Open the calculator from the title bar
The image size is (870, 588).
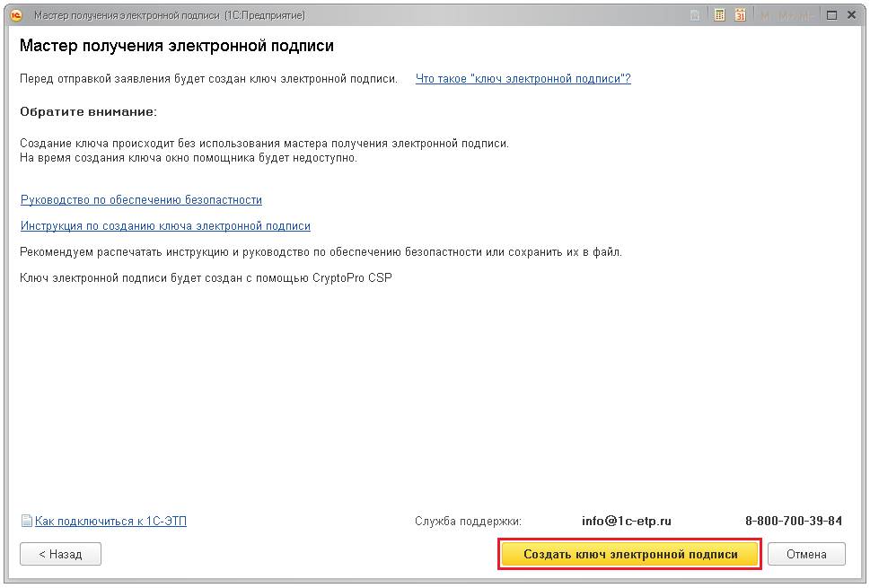(719, 15)
